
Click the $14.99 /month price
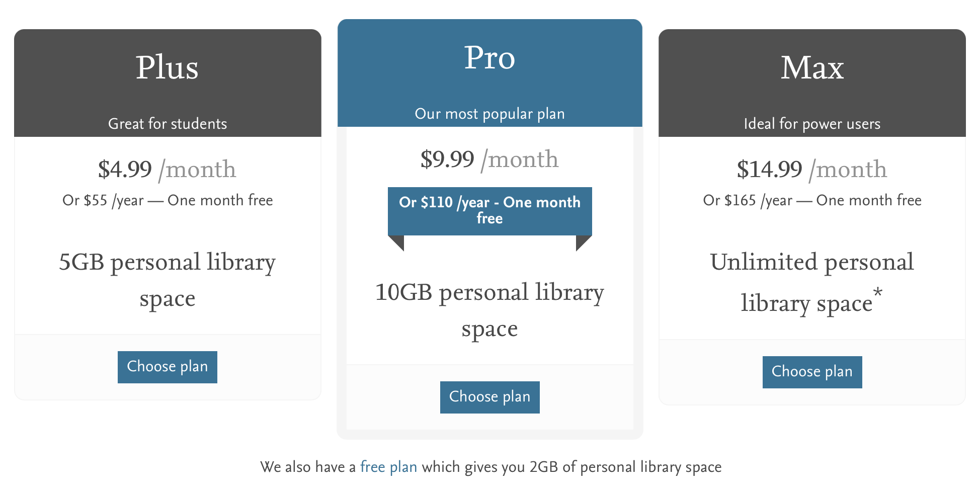pyautogui.click(x=812, y=170)
